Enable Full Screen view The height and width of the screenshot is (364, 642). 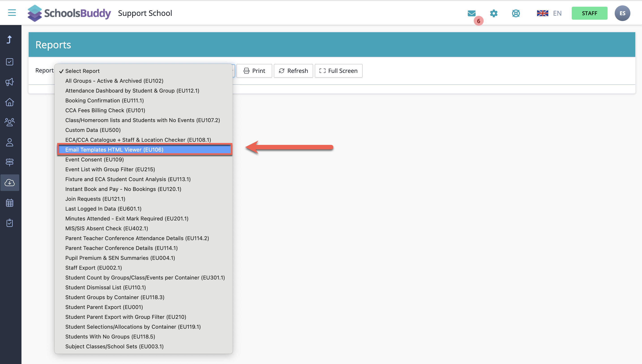tap(338, 71)
